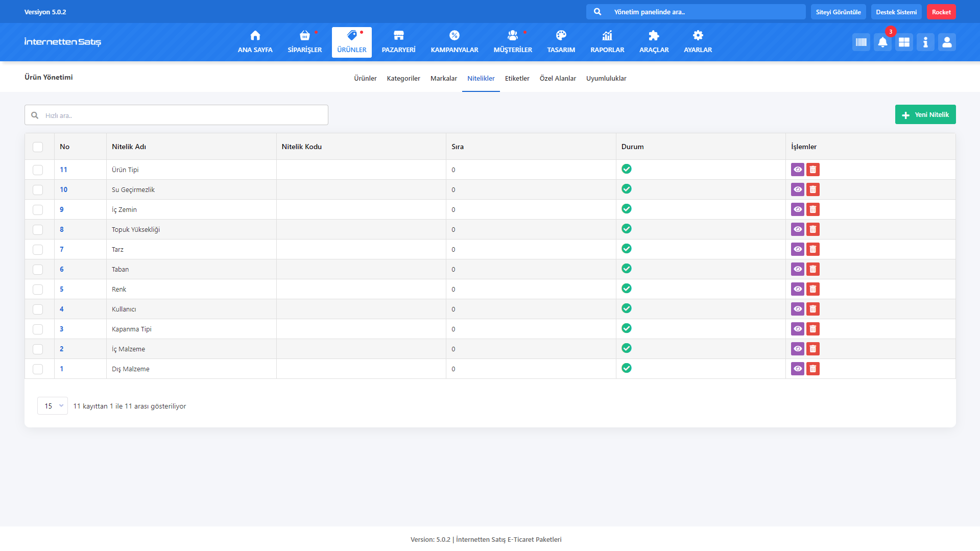Image resolution: width=980 pixels, height=551 pixels.
Task: Click the grid layout icon in header
Action: click(904, 42)
